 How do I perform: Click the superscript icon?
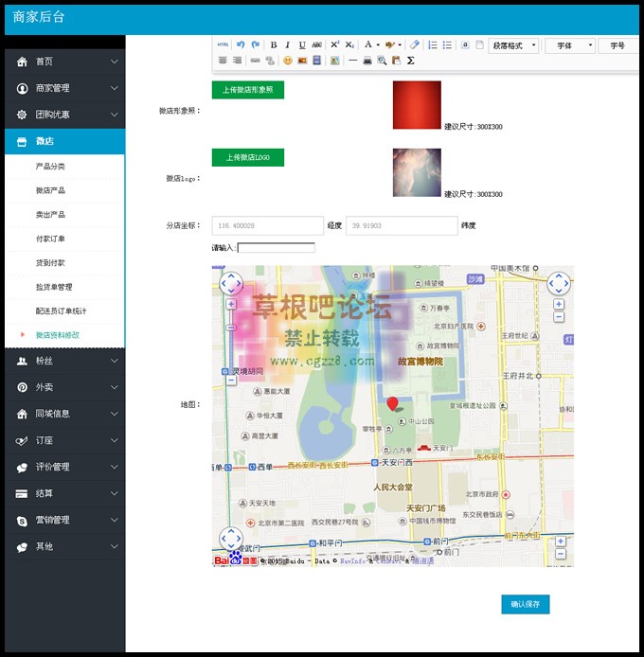point(334,44)
